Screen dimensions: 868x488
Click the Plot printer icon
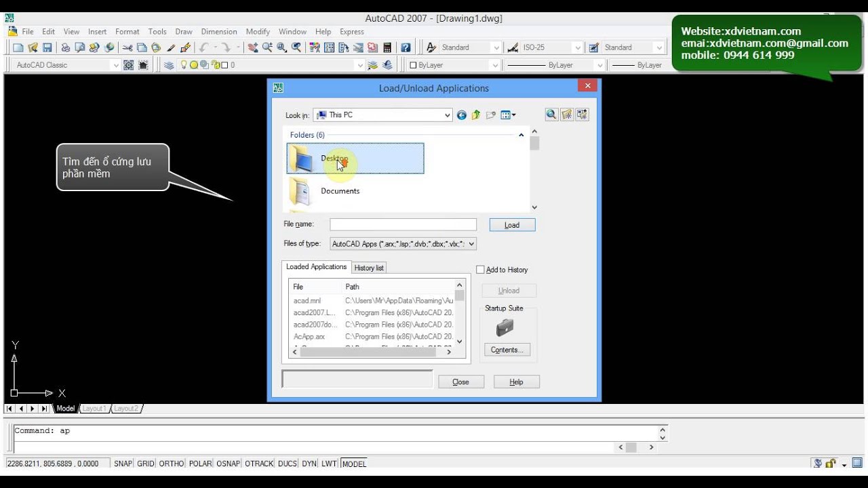tap(66, 47)
